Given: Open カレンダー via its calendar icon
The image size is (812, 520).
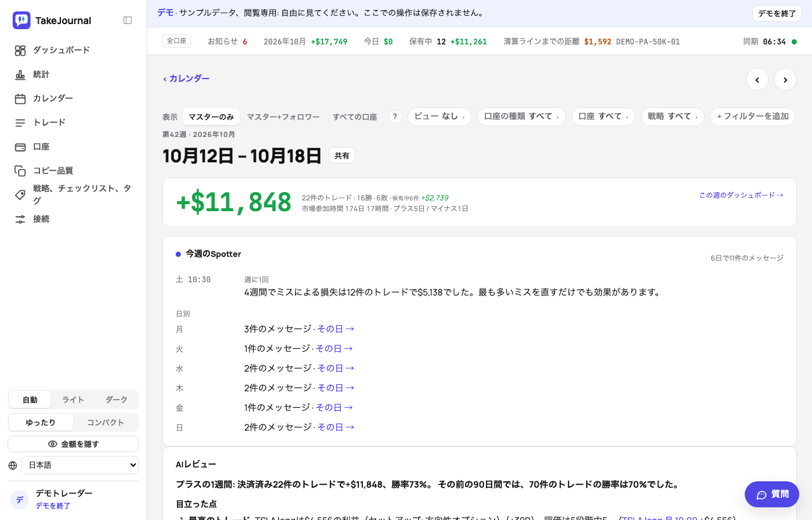Looking at the screenshot, I should pyautogui.click(x=20, y=98).
